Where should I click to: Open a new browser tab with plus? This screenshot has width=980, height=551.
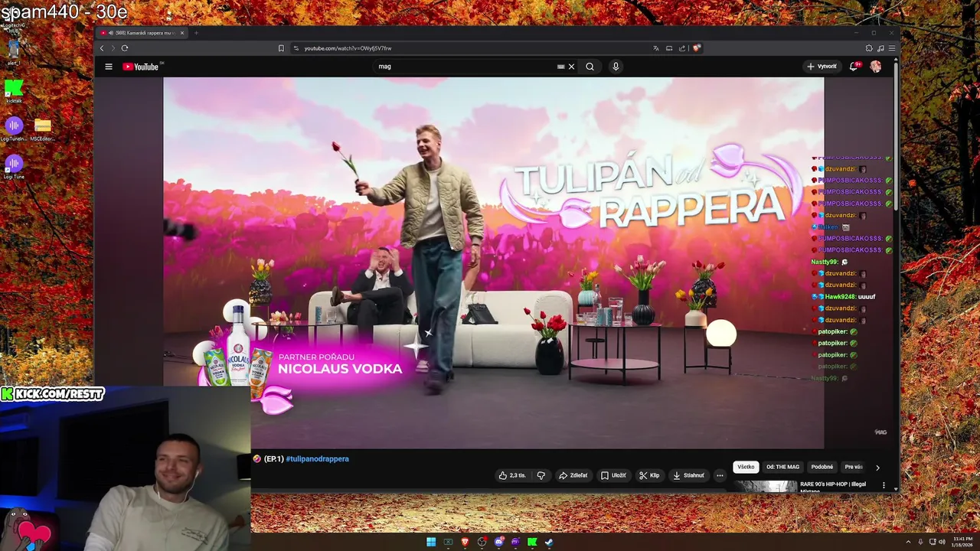(x=196, y=33)
